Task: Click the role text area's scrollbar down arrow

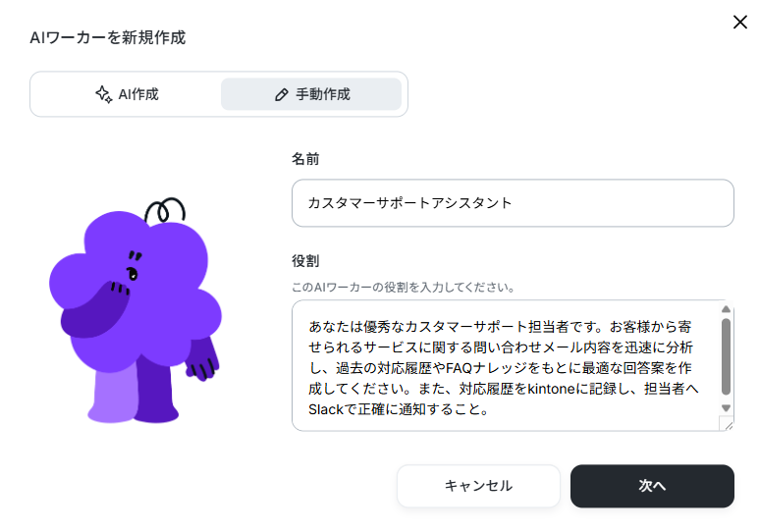Action: (x=726, y=408)
